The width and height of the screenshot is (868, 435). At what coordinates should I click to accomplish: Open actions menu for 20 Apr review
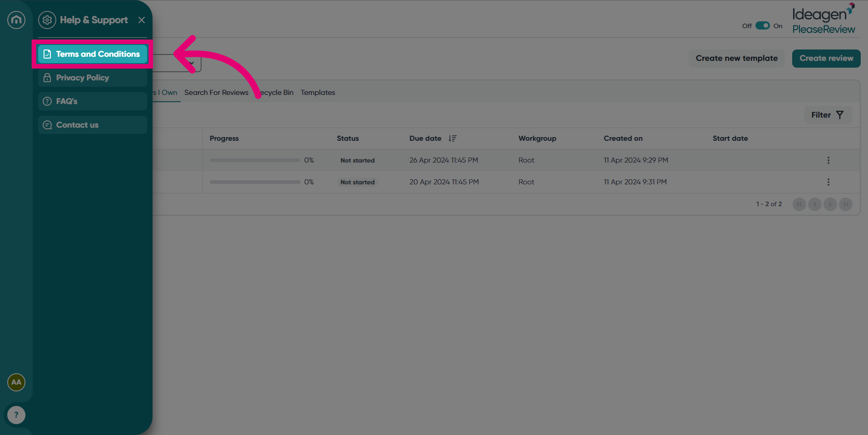click(x=829, y=182)
